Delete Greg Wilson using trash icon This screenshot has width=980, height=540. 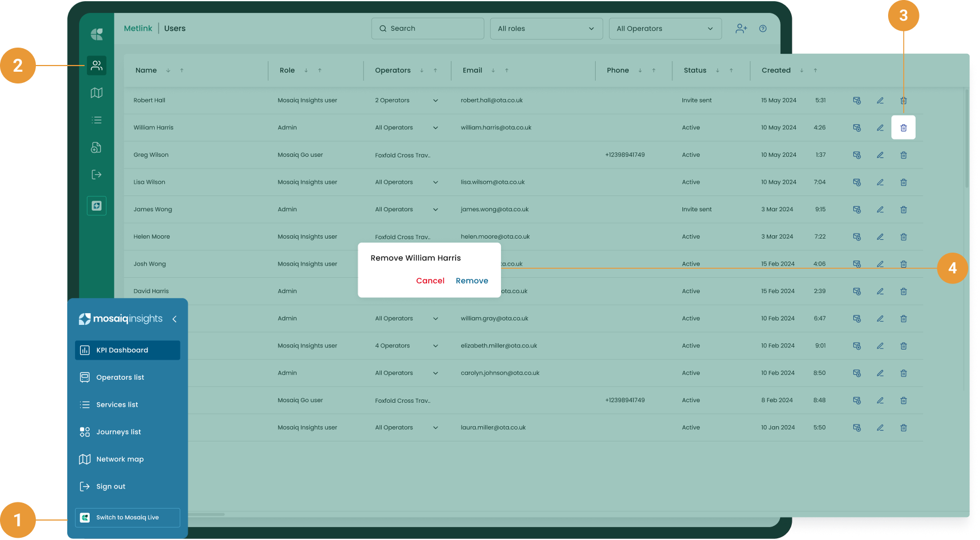pyautogui.click(x=903, y=155)
